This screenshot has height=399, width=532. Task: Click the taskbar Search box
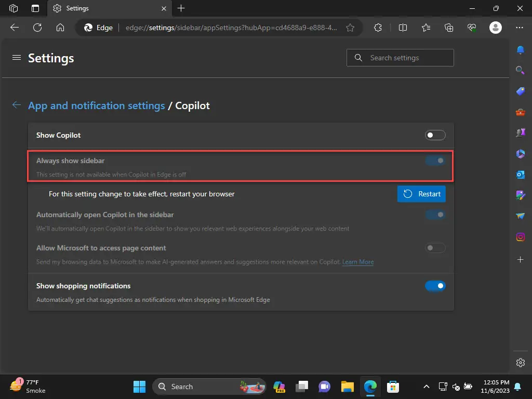tap(209, 387)
